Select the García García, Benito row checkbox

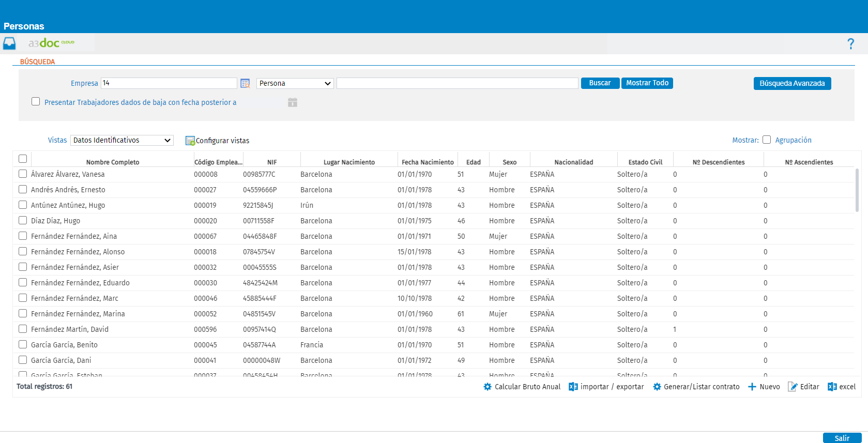coord(23,344)
